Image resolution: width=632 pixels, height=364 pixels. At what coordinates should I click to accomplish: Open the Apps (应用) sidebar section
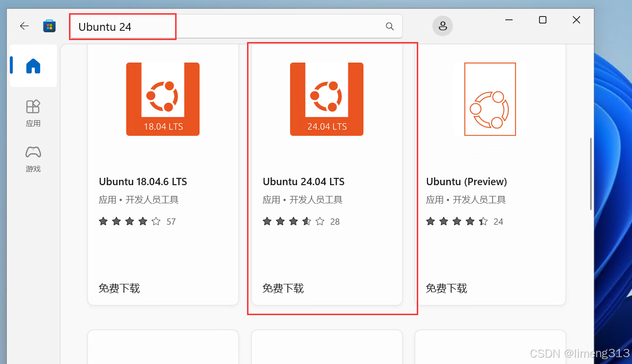click(33, 113)
